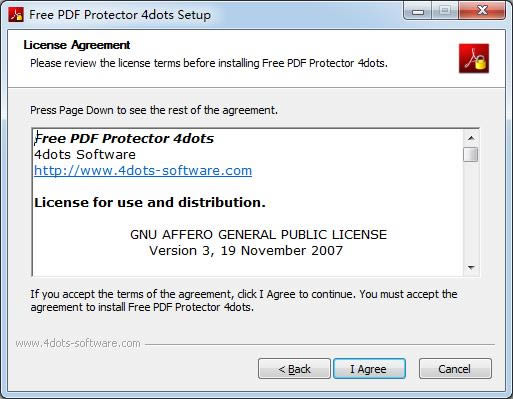Minimize the setup window
Viewport: 513px width, 399px height.
[418, 11]
